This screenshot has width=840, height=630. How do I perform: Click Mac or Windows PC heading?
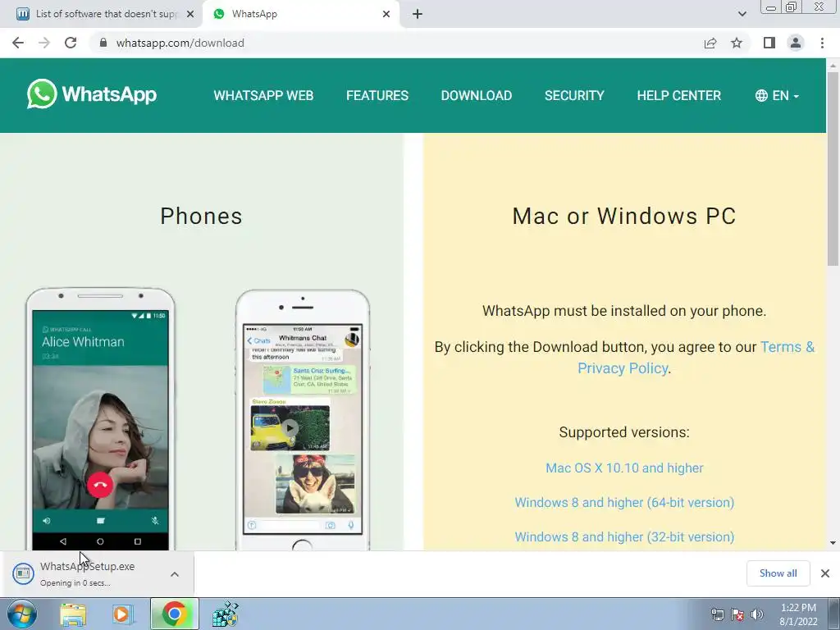click(624, 216)
